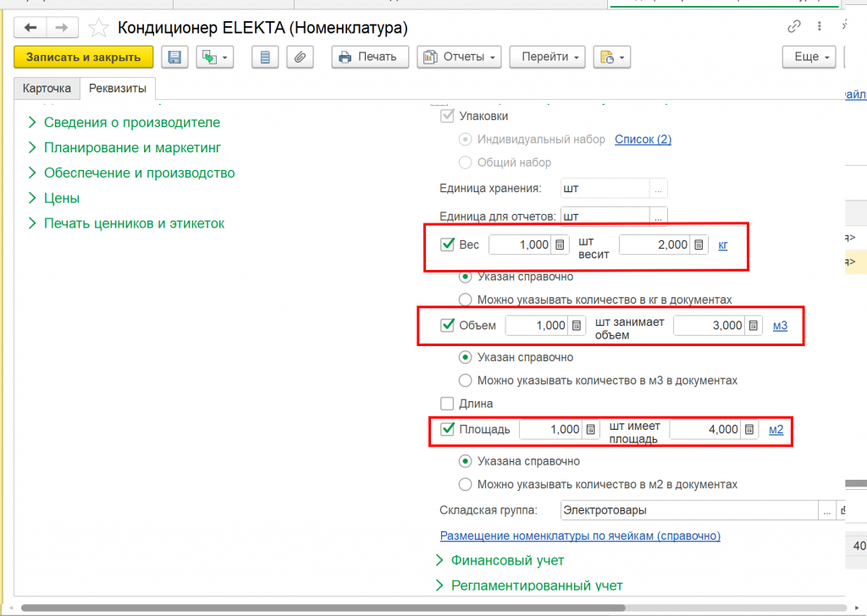The height and width of the screenshot is (616, 867).
Task: Select Можно указывать количество в м3 option
Action: coord(465,381)
